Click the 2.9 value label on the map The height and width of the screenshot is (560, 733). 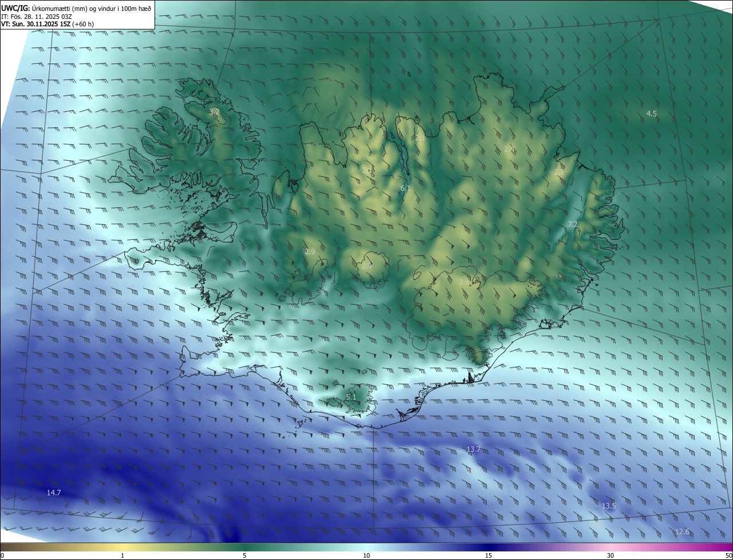point(310,251)
